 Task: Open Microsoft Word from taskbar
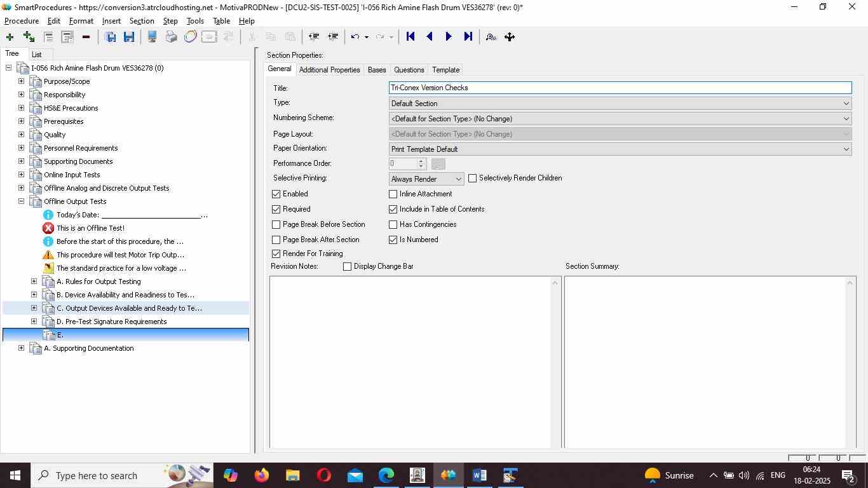coord(480,475)
